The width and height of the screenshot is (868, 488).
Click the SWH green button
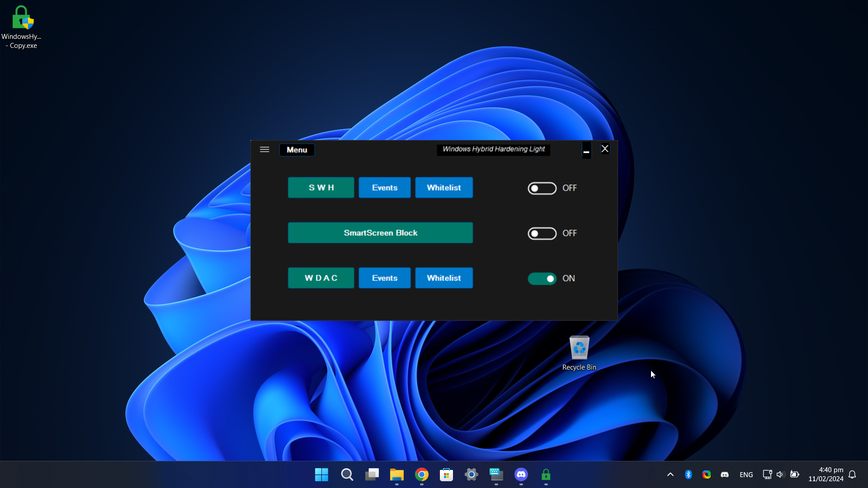[x=321, y=188]
